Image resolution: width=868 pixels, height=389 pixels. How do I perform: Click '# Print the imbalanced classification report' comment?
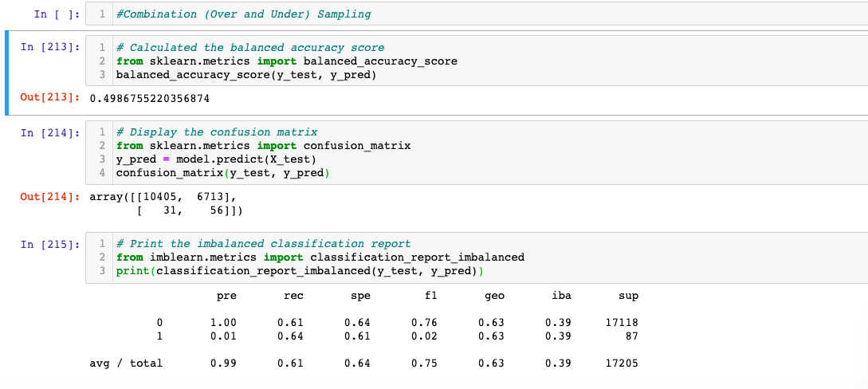(264, 244)
